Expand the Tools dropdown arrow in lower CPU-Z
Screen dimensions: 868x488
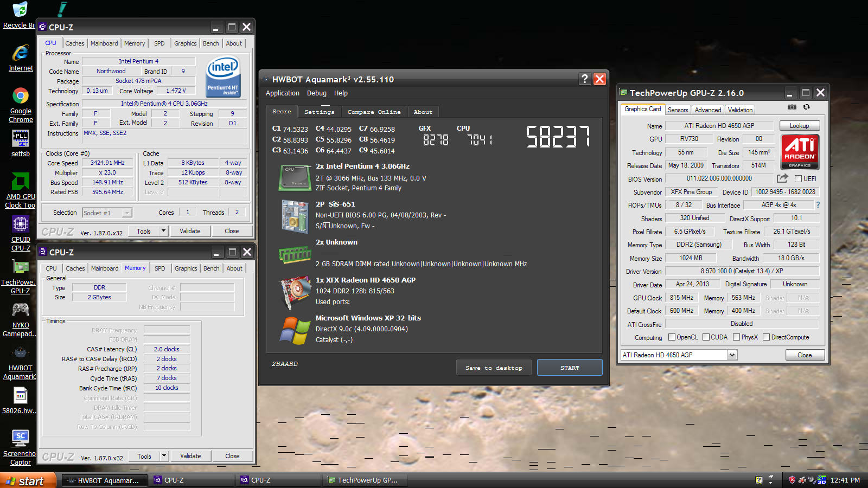[x=164, y=456]
